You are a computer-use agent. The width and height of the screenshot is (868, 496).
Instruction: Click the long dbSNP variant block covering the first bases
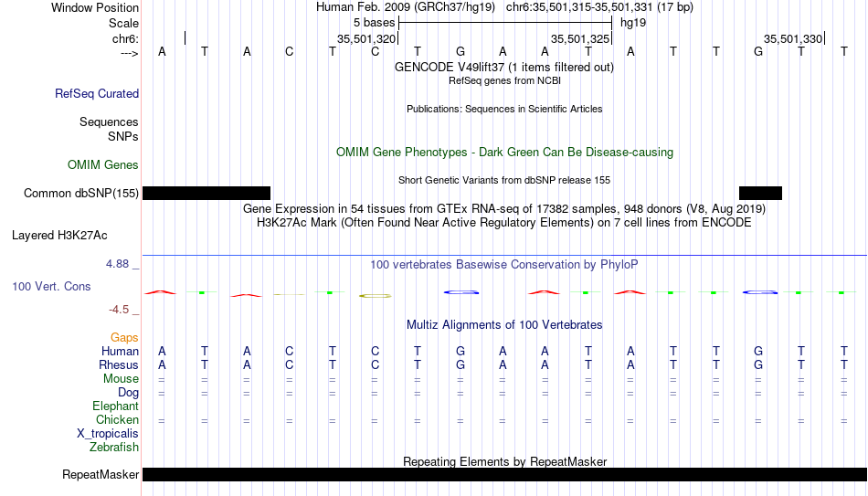click(x=206, y=194)
